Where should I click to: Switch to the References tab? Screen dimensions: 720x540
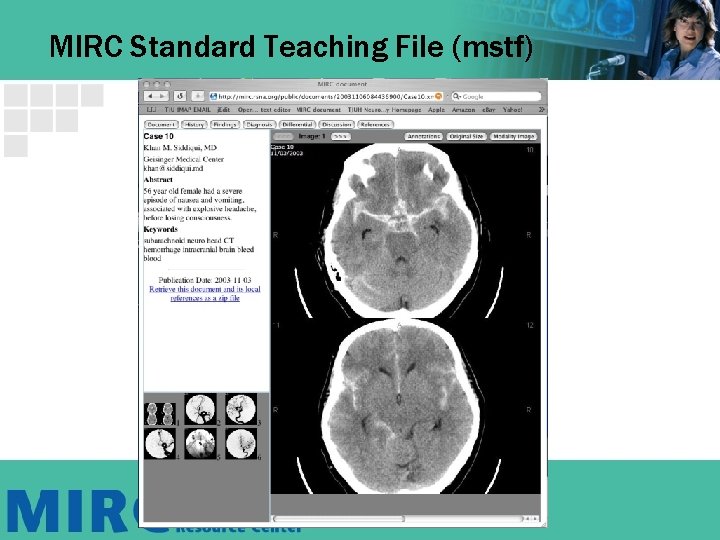pyautogui.click(x=375, y=124)
